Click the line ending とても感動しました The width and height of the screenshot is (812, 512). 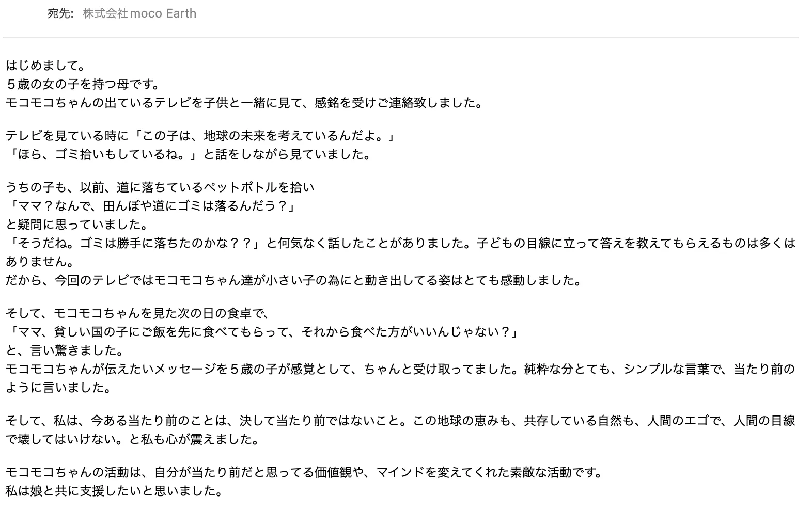[x=293, y=280]
